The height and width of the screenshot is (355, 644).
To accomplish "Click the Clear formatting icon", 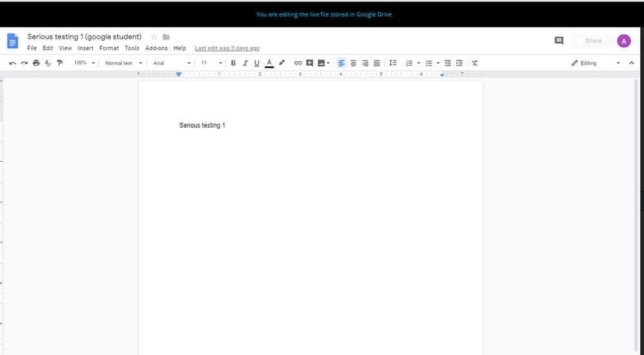I will click(x=475, y=63).
